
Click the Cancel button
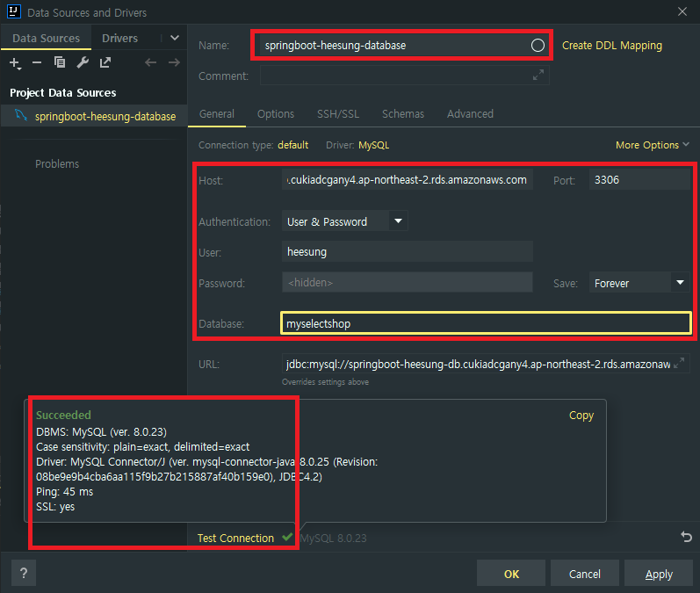(x=584, y=574)
